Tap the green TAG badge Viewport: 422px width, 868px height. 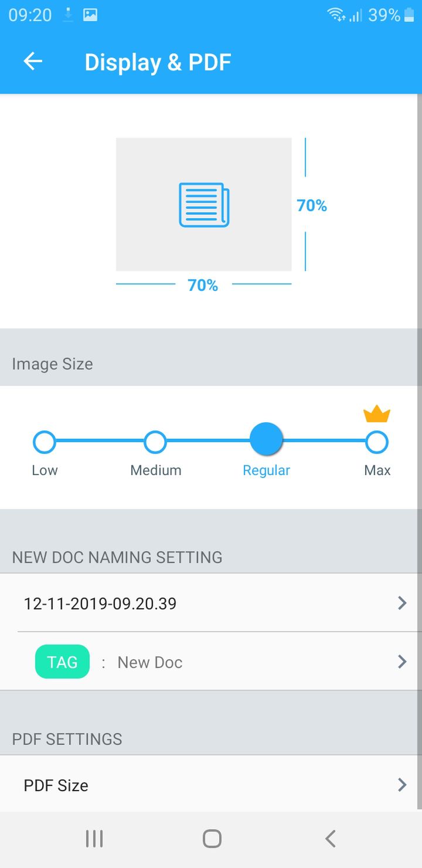(62, 662)
